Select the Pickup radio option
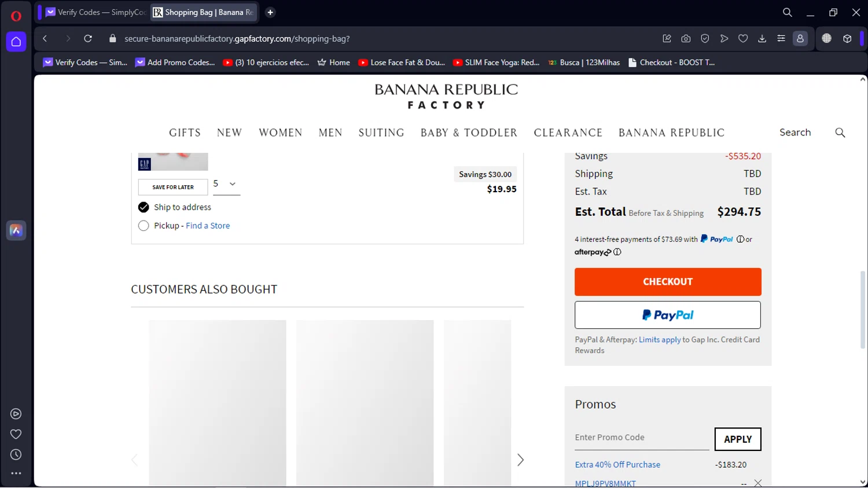 [x=144, y=226]
